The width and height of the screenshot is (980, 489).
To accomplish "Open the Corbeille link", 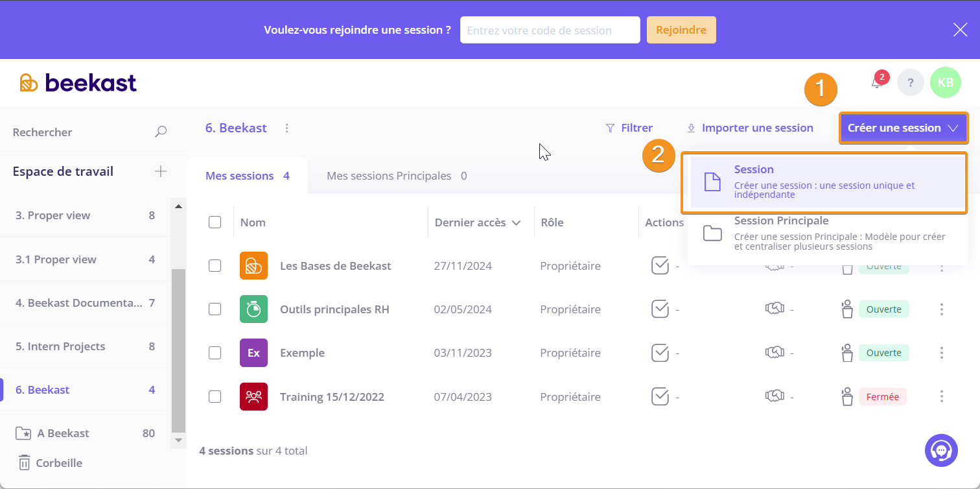I will 59,463.
